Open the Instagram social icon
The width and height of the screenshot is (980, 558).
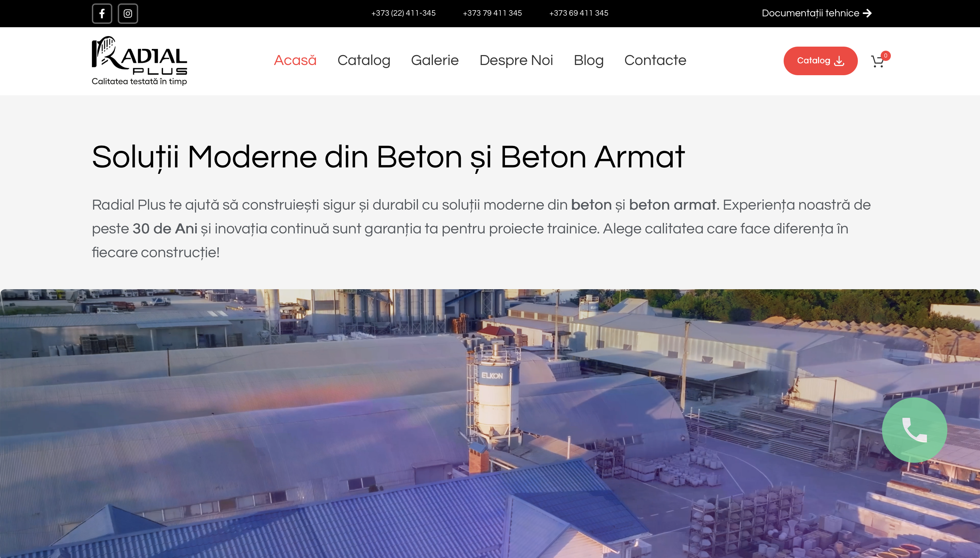pyautogui.click(x=128, y=14)
